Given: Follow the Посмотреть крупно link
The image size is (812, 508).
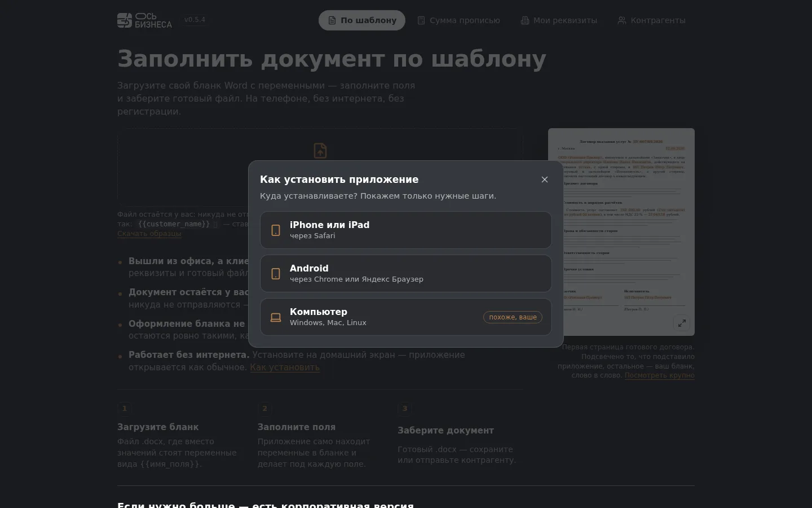Looking at the screenshot, I should [659, 375].
